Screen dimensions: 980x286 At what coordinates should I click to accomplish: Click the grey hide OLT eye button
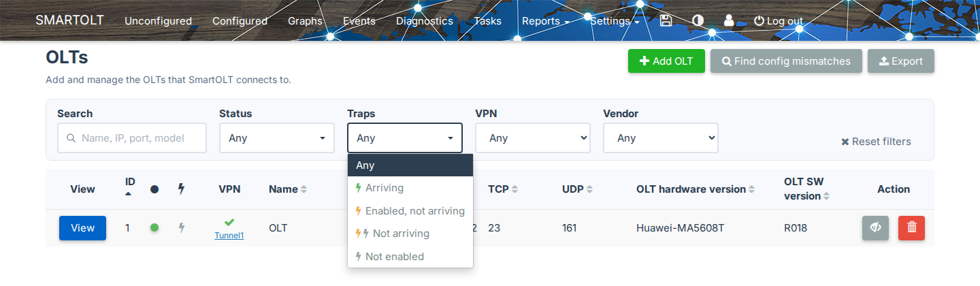pyautogui.click(x=875, y=228)
